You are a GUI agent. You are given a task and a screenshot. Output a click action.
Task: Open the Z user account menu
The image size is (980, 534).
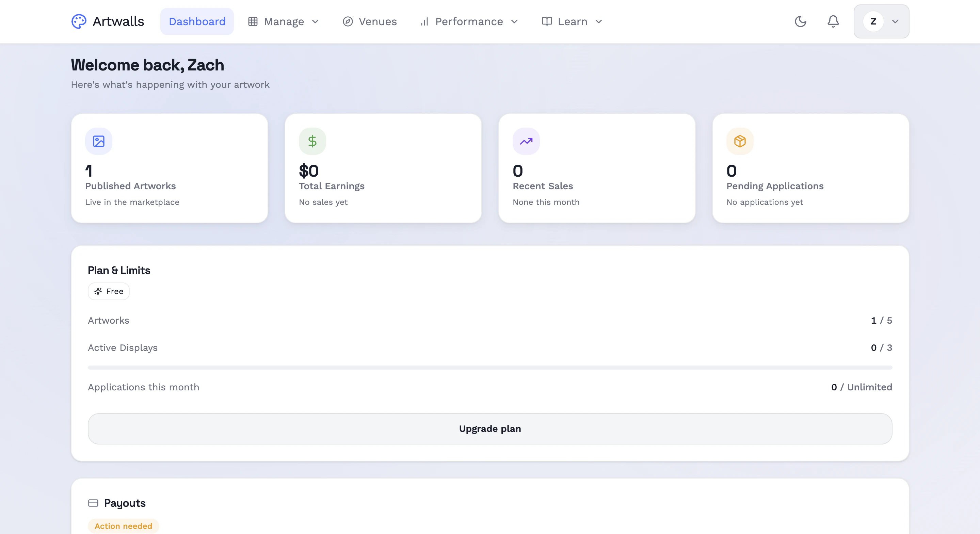(882, 21)
